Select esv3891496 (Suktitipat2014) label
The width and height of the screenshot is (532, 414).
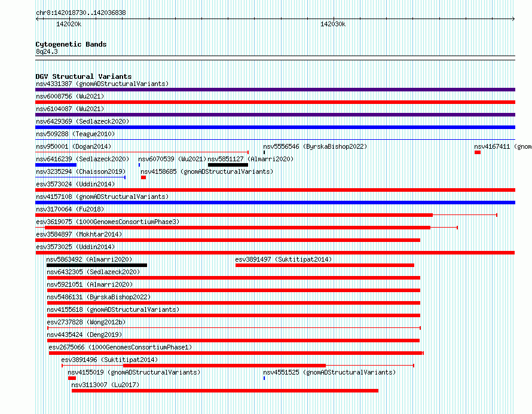click(109, 360)
